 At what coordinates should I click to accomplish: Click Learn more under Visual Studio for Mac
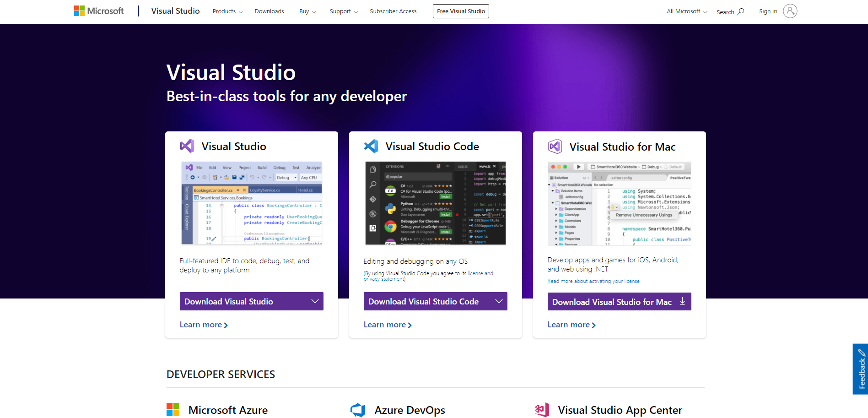[x=571, y=325]
